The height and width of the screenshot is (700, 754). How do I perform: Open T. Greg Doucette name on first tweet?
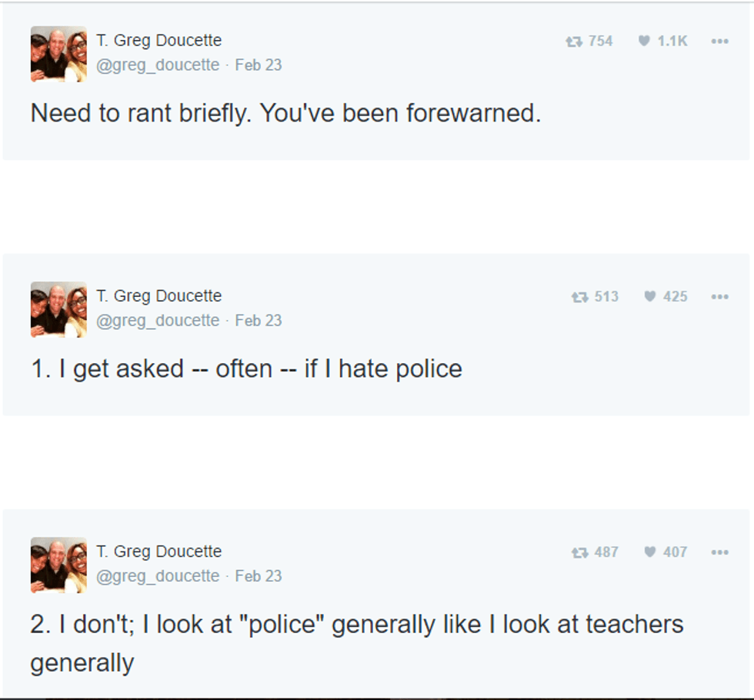(x=158, y=40)
